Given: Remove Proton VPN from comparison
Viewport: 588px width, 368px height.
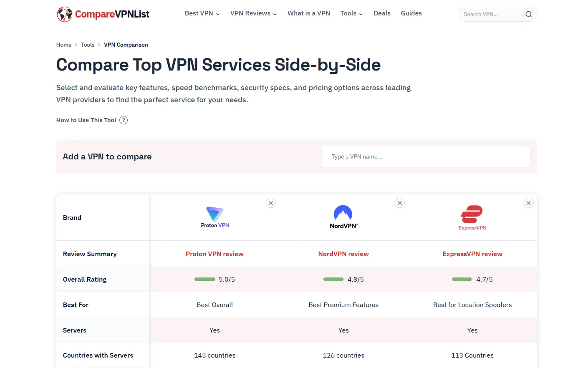Looking at the screenshot, I should click(x=271, y=203).
